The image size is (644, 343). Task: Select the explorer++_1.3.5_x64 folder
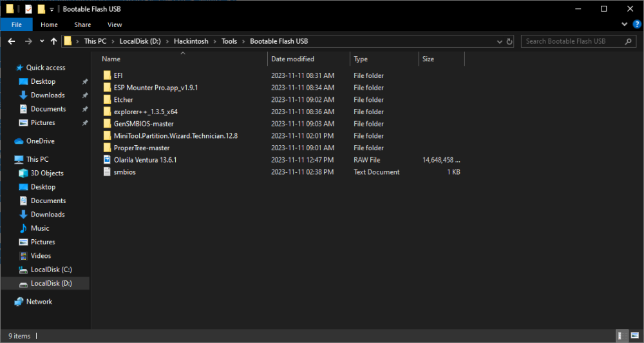pyautogui.click(x=146, y=112)
